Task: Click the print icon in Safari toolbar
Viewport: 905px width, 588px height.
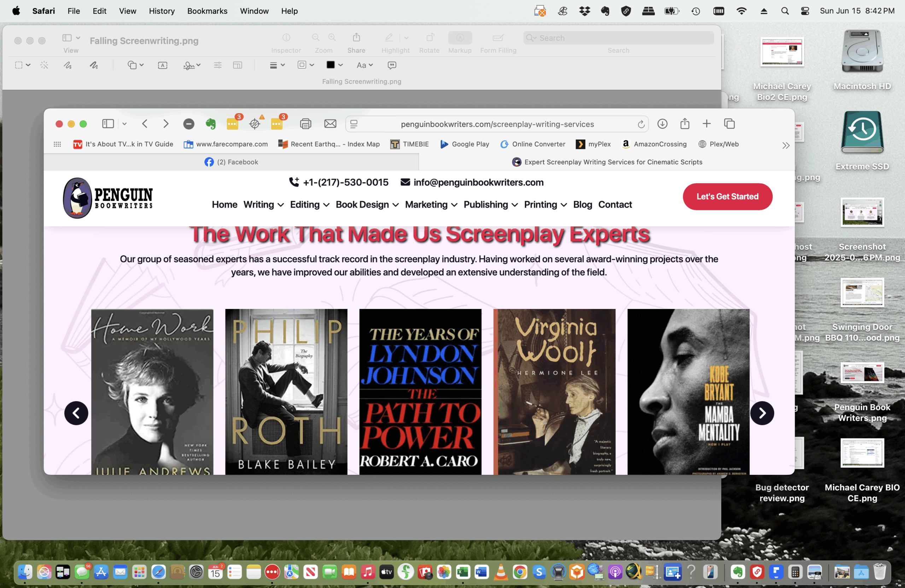Action: 305,124
